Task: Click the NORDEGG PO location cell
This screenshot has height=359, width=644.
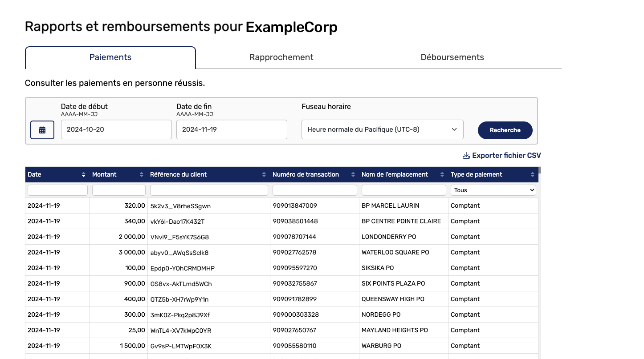Action: [404, 315]
